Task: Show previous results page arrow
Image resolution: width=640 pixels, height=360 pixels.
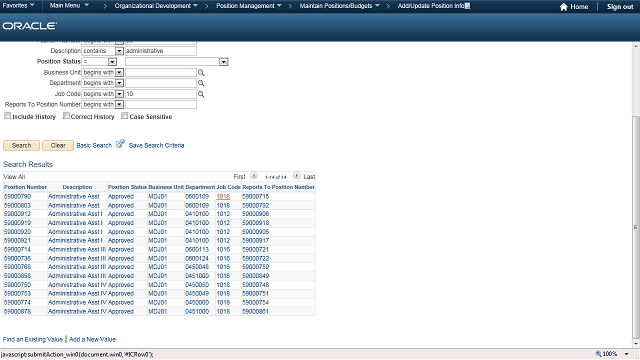Action: click(x=253, y=176)
